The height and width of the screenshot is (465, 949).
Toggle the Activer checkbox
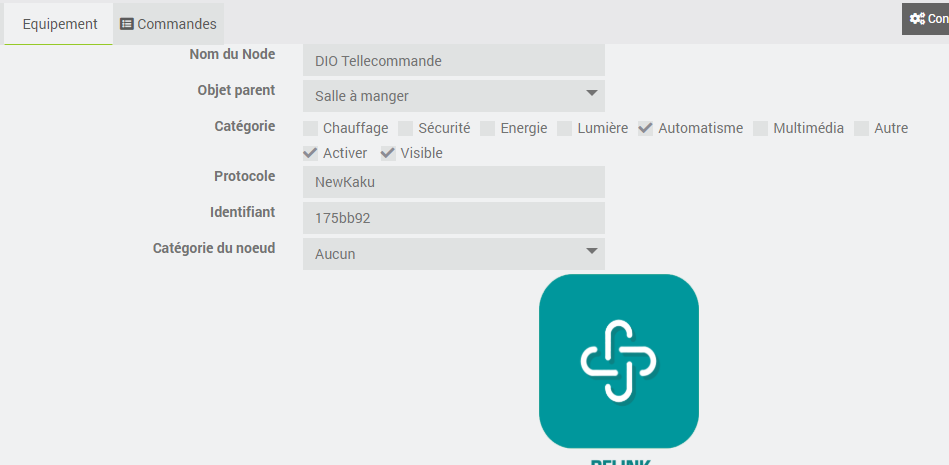coord(311,153)
